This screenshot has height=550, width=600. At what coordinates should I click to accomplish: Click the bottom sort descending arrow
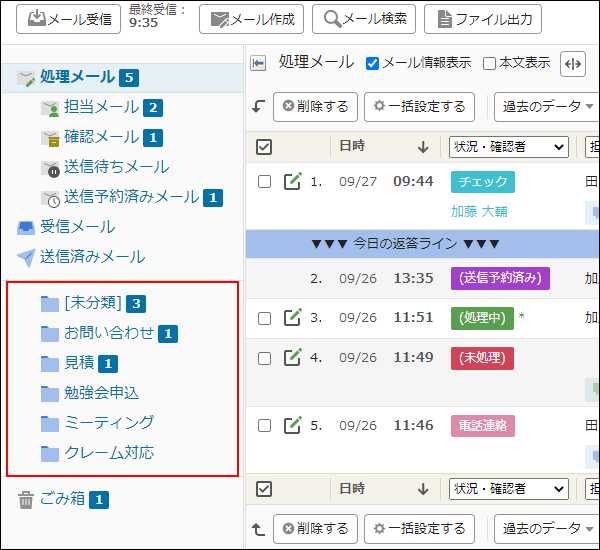point(423,489)
